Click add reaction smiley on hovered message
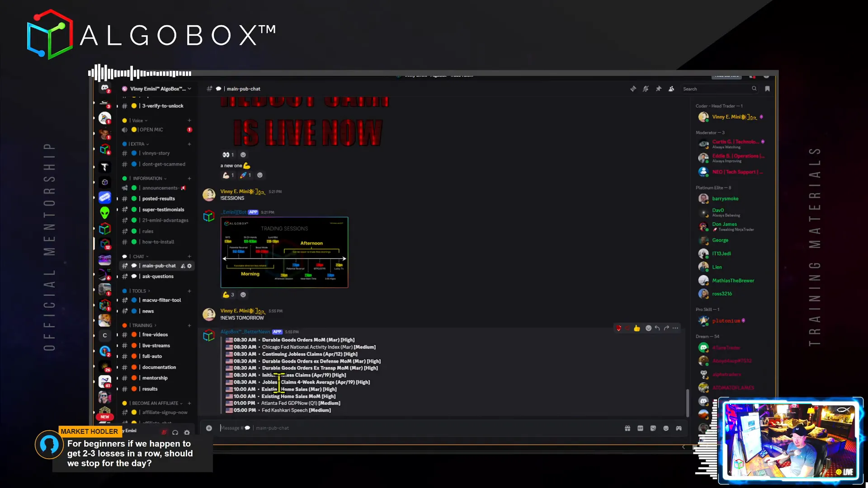The height and width of the screenshot is (488, 868). coord(648,328)
